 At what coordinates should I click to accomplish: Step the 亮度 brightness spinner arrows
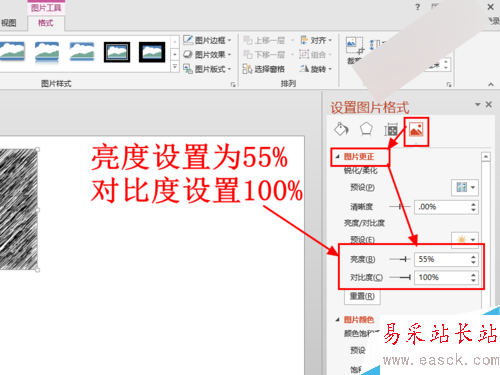[473, 259]
